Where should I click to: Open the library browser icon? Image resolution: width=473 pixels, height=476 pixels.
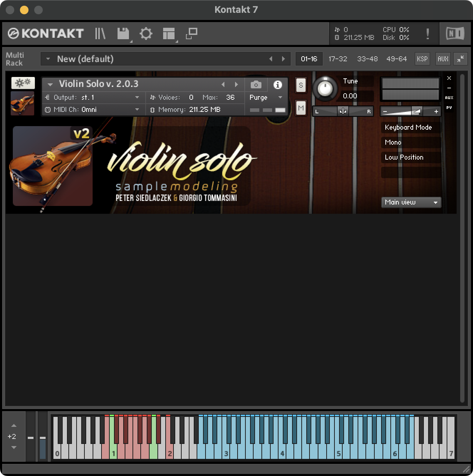100,33
